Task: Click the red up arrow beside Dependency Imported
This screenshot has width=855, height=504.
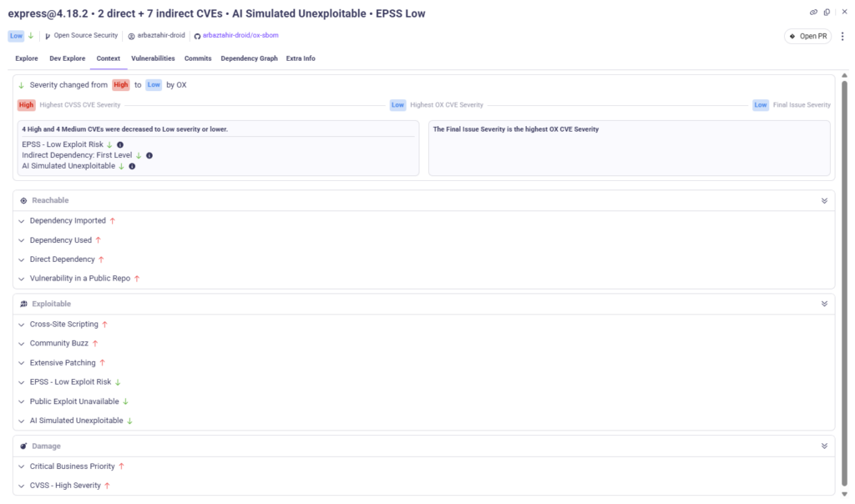Action: point(113,221)
